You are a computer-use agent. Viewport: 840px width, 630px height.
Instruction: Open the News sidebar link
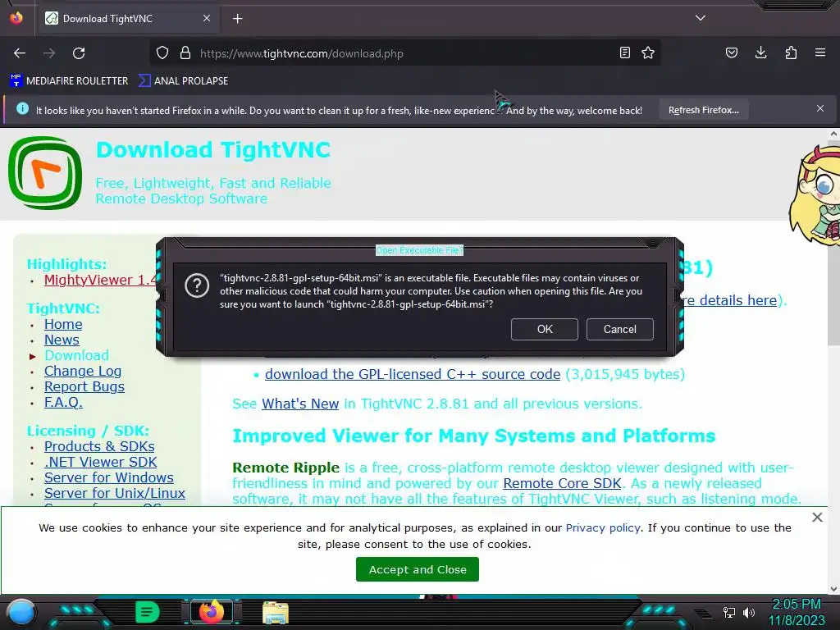pyautogui.click(x=62, y=340)
